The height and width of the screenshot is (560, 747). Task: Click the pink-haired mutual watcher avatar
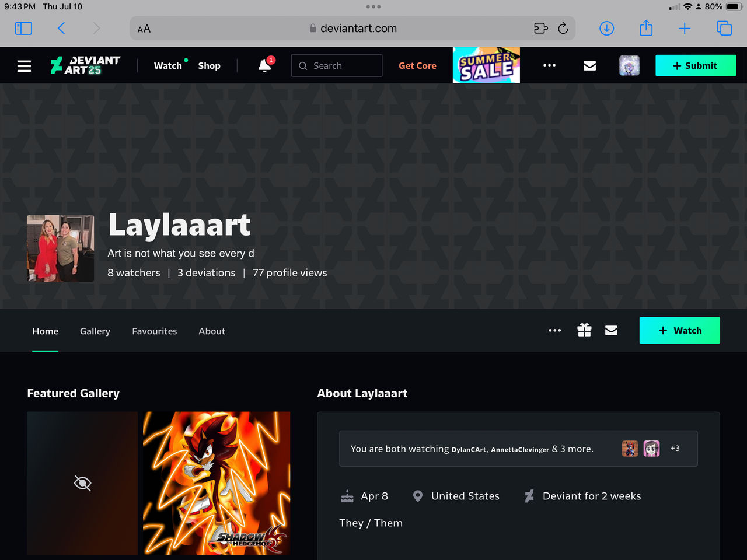click(x=652, y=448)
